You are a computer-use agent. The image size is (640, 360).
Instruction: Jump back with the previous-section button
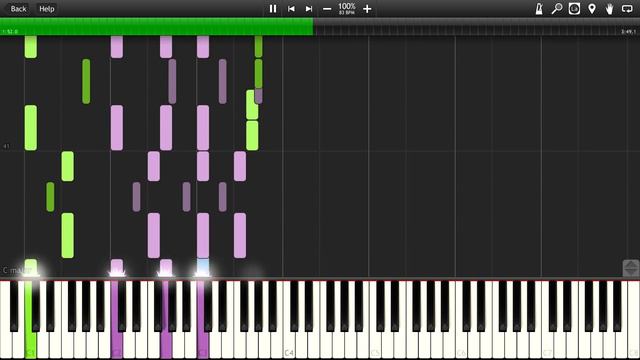291,9
